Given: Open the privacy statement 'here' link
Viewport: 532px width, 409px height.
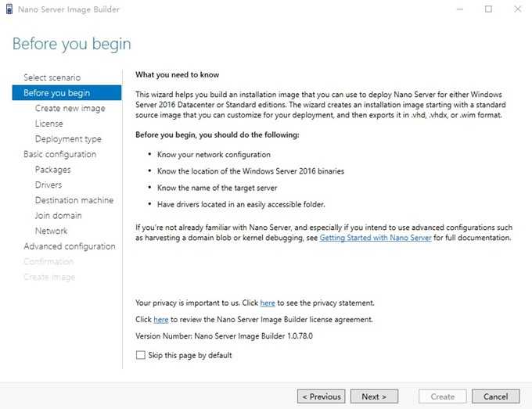Looking at the screenshot, I should point(268,303).
